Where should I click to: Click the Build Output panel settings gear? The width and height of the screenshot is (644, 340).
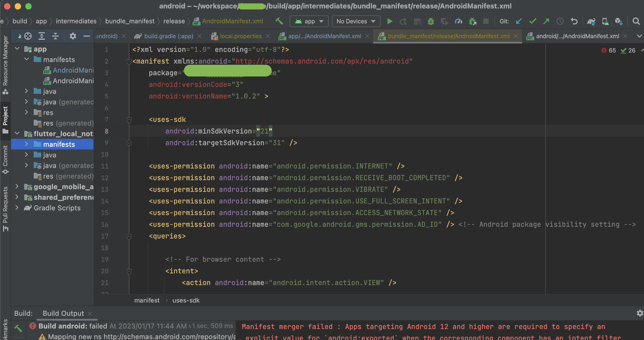coord(639,313)
